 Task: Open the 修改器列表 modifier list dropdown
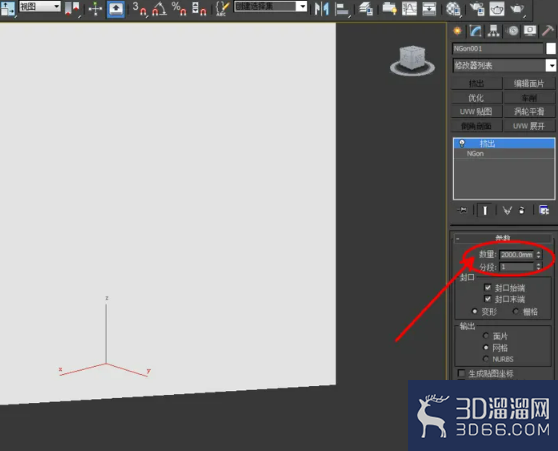[x=504, y=65]
